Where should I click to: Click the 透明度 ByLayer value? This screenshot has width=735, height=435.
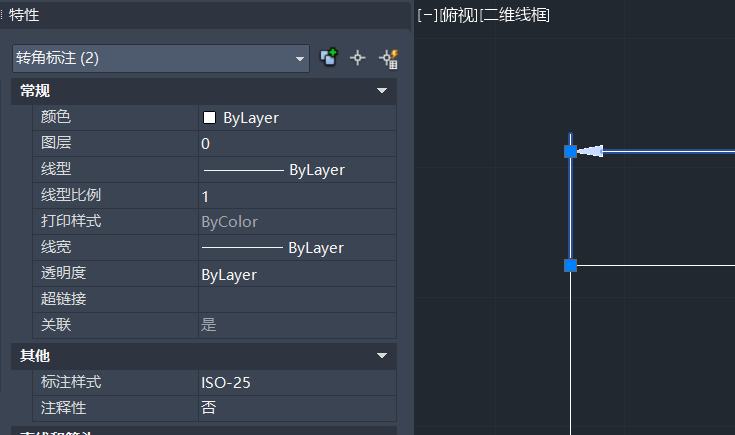point(296,274)
